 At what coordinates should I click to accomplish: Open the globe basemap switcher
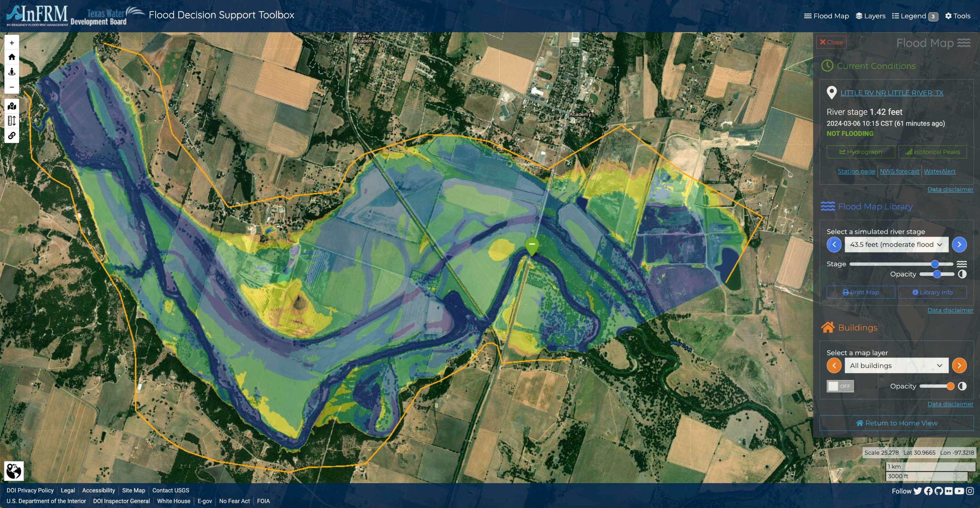14,471
